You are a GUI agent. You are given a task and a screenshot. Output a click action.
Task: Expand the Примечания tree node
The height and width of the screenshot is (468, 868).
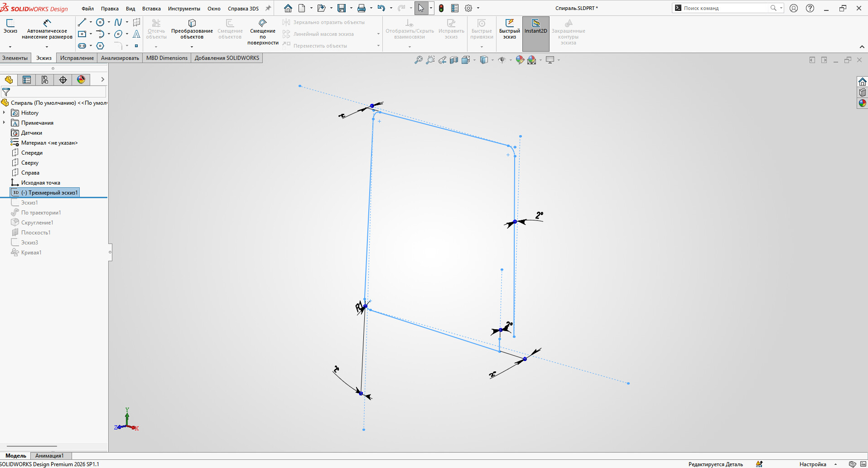tap(4, 122)
